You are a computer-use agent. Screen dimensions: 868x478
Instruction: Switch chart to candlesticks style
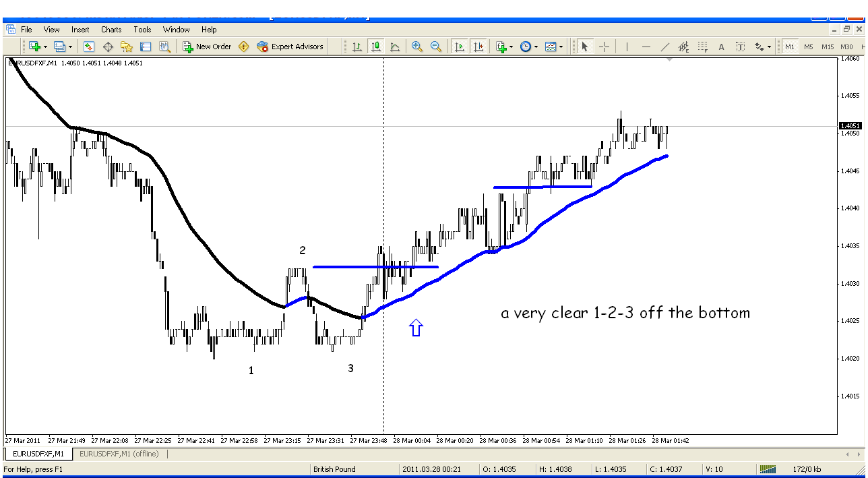pyautogui.click(x=376, y=47)
